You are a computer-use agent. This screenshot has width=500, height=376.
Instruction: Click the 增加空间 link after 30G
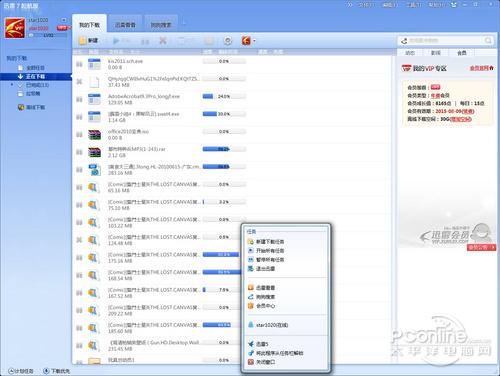[x=460, y=119]
